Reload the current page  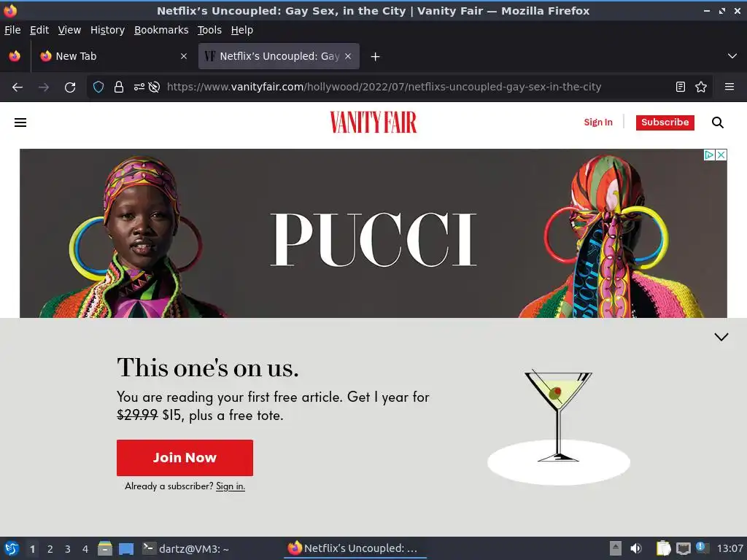70,87
